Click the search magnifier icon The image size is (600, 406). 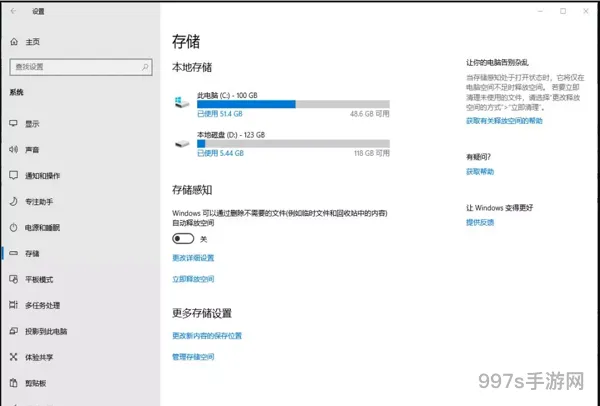145,67
